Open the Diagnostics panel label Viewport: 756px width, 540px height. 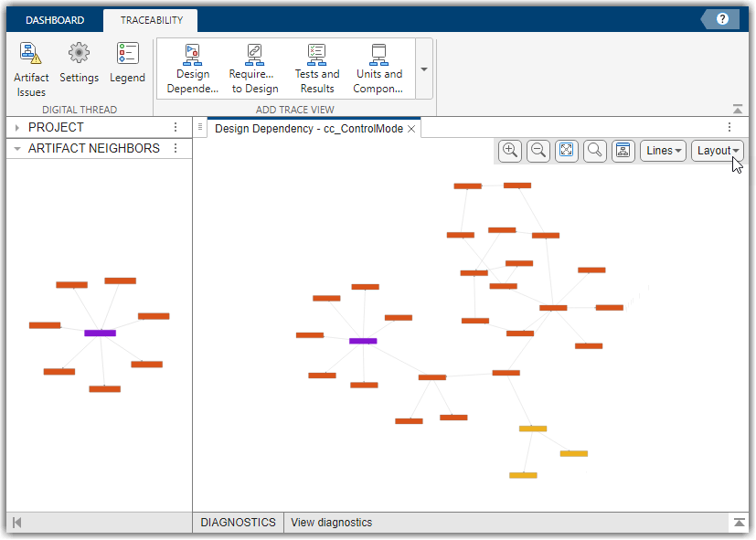click(x=239, y=523)
